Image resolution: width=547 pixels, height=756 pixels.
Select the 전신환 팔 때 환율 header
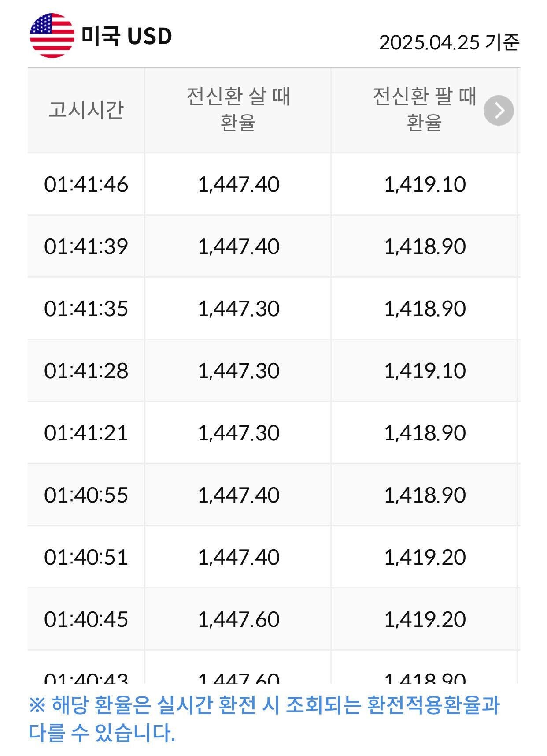424,109
